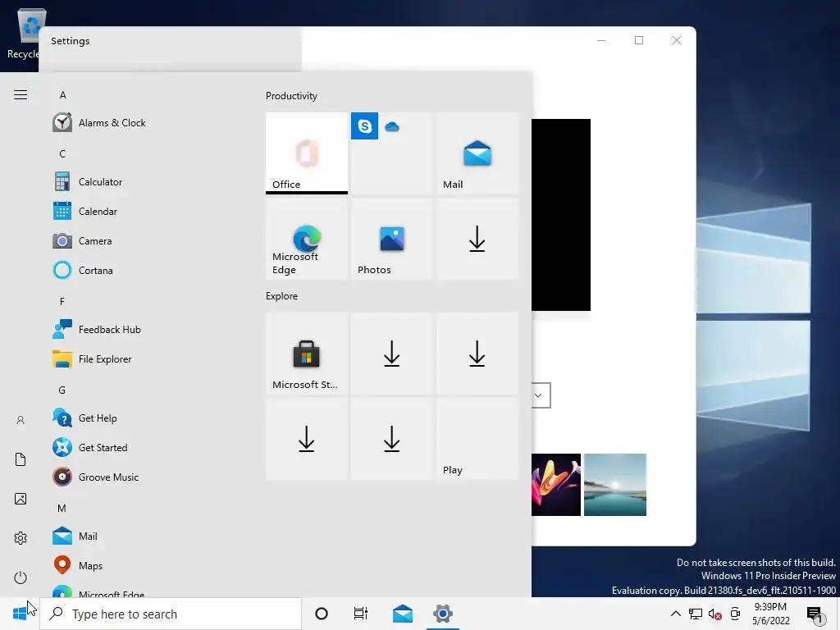
Task: Open the Mail tile in Productivity
Action: (x=477, y=153)
